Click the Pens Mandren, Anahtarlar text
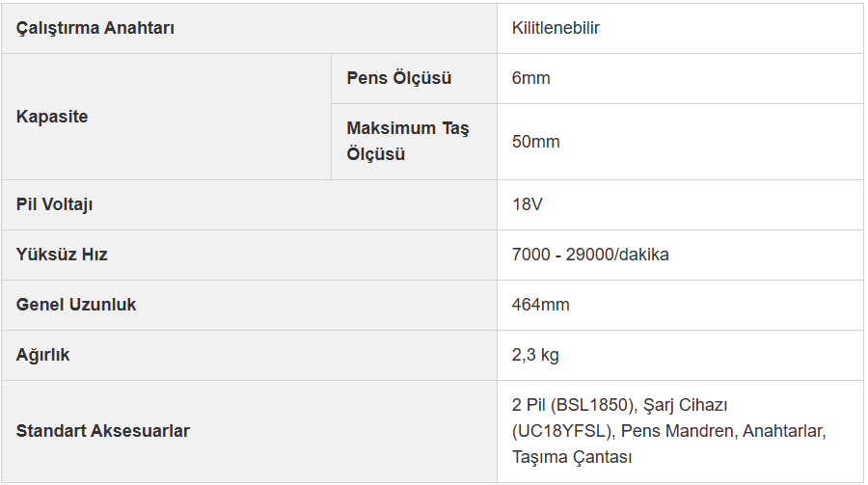This screenshot has height=485, width=868. (x=723, y=431)
